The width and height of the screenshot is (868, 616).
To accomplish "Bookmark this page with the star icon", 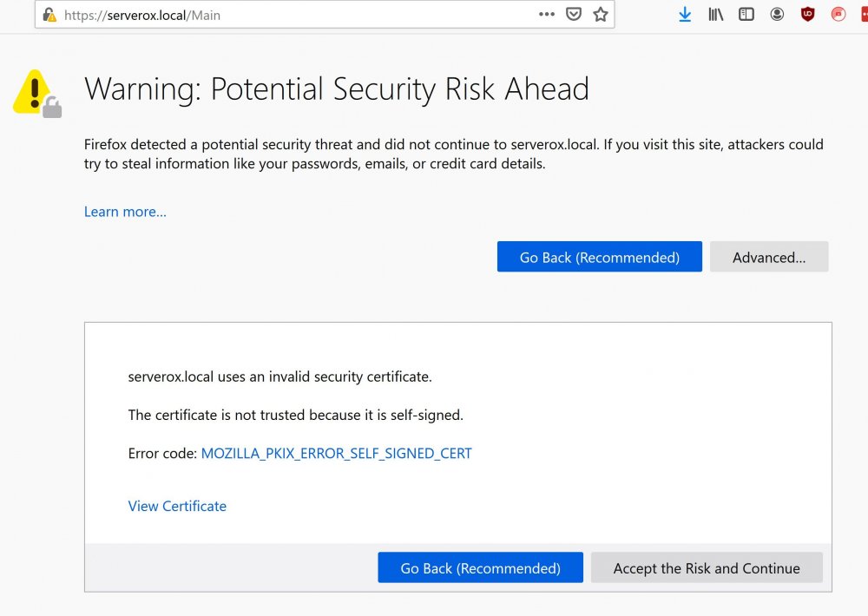I will (601, 15).
